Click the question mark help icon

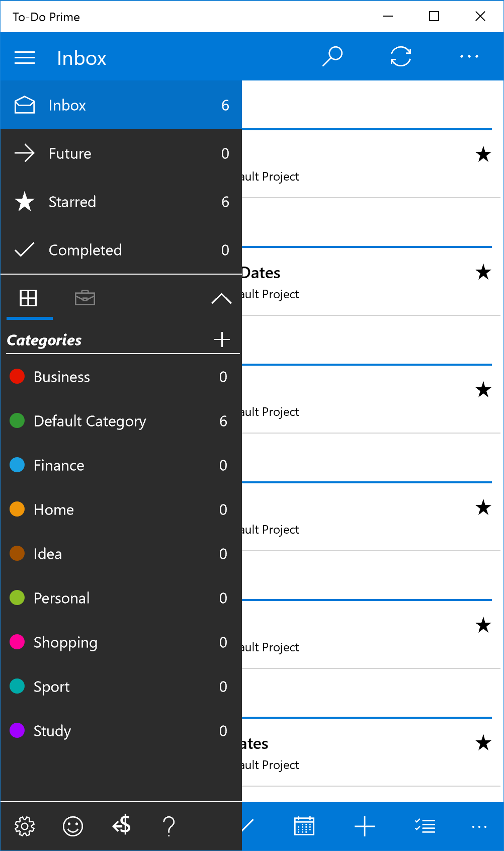pyautogui.click(x=169, y=826)
